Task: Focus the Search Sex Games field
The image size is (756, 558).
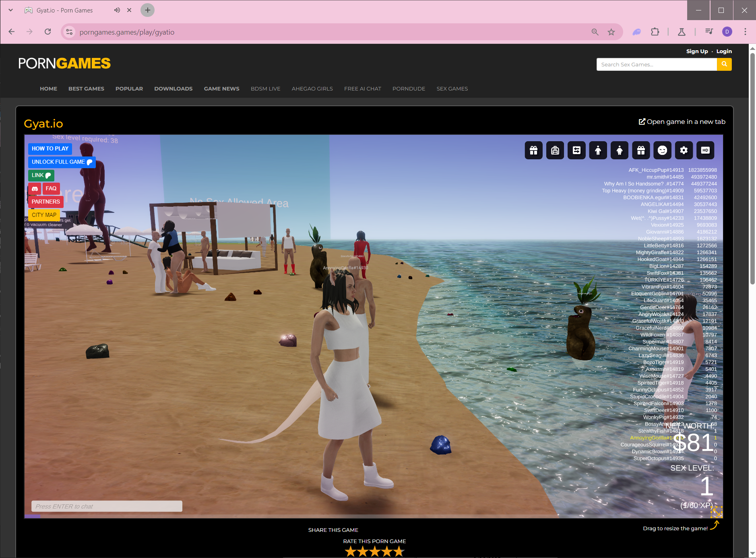Action: click(657, 64)
